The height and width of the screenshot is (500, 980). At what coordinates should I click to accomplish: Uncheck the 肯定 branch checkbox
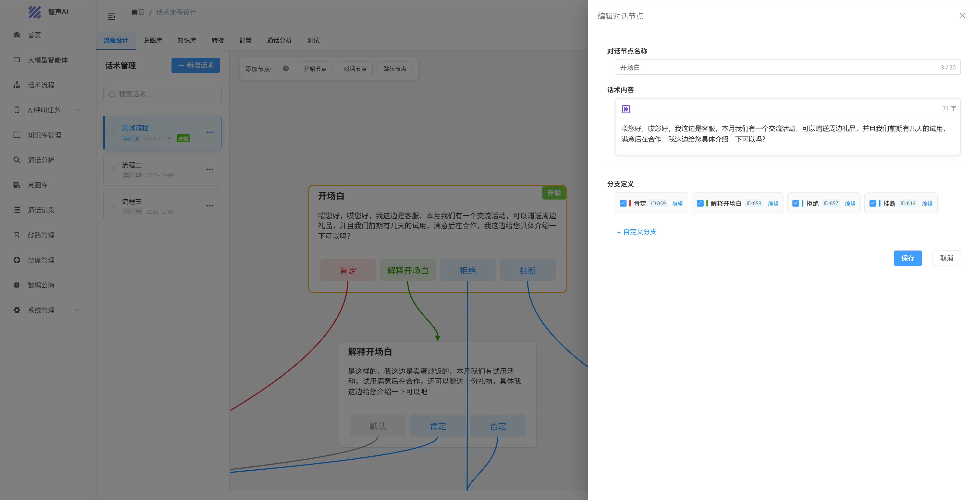(x=623, y=203)
